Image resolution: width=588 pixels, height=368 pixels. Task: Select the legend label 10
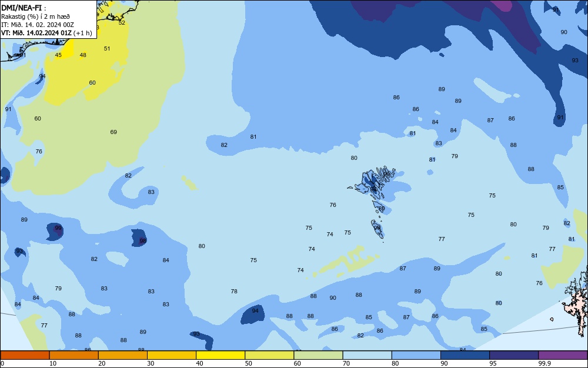pyautogui.click(x=53, y=363)
